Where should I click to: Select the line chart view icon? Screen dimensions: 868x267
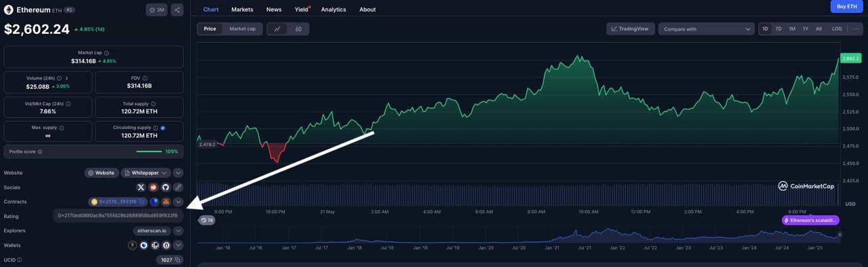[x=277, y=29]
